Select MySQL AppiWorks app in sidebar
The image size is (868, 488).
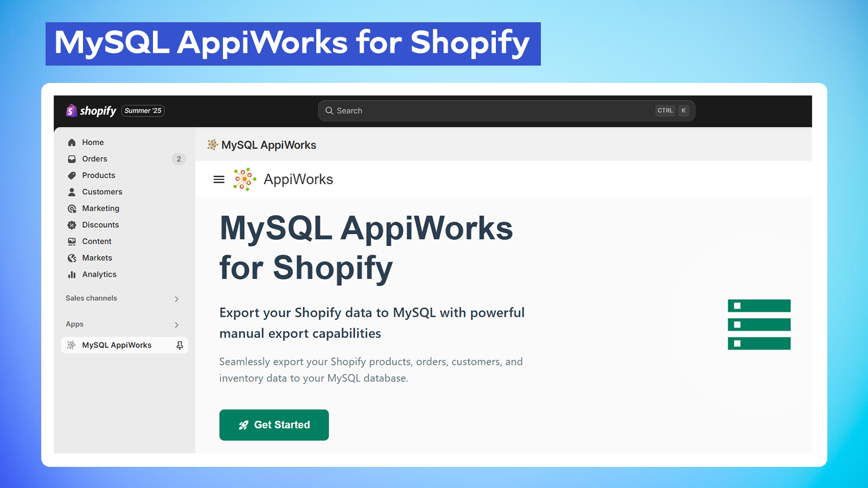[x=125, y=345]
